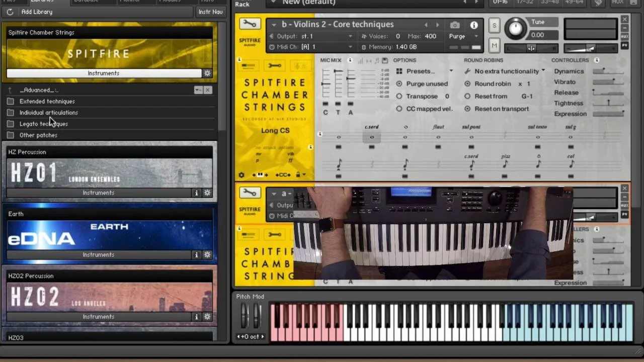Open the wrench edit mode for second instrument
This screenshot has width=644, height=362.
click(250, 193)
